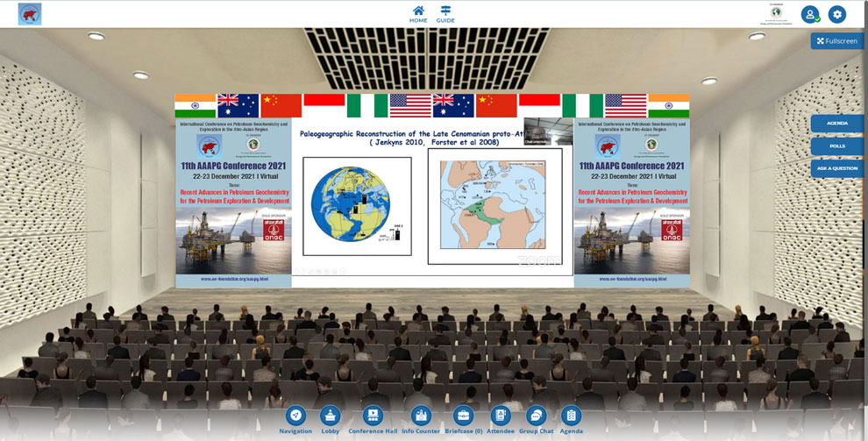868x441 pixels.
Task: Open the Info Counter icon
Action: pyautogui.click(x=421, y=420)
